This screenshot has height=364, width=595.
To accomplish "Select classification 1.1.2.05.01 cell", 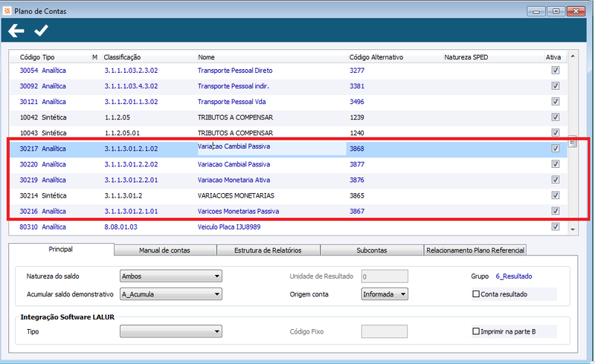I will click(122, 133).
